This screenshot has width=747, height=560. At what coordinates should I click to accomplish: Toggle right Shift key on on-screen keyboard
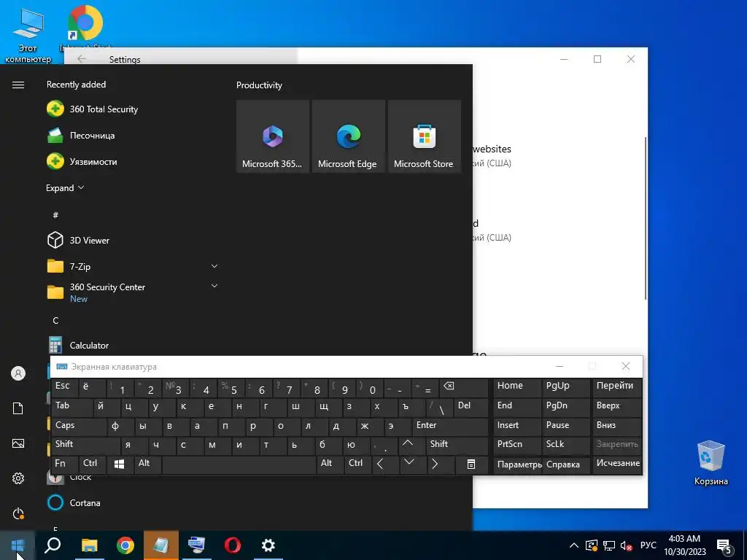click(457, 446)
